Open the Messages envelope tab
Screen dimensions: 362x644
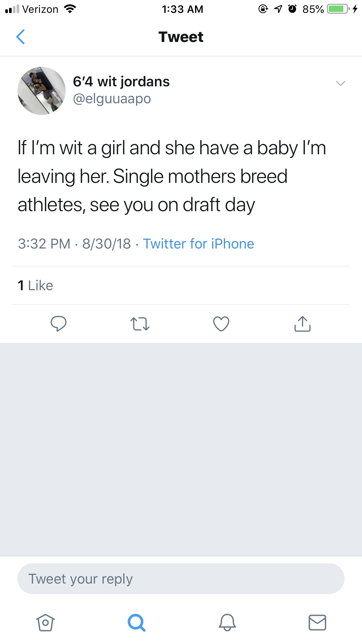pos(317,623)
